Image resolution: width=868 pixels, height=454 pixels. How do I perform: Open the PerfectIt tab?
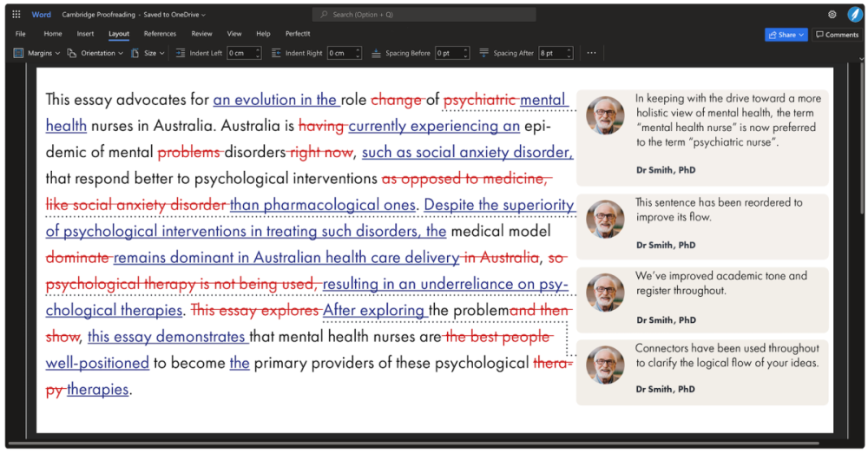pos(298,34)
